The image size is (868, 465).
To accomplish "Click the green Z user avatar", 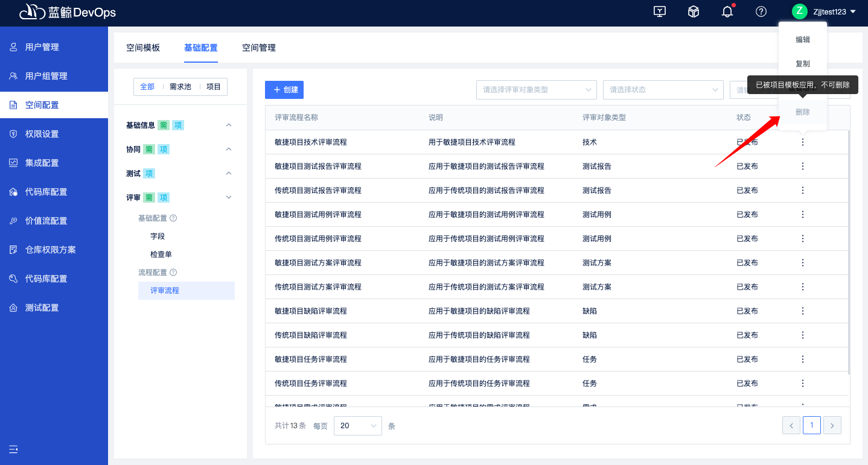I will [800, 11].
